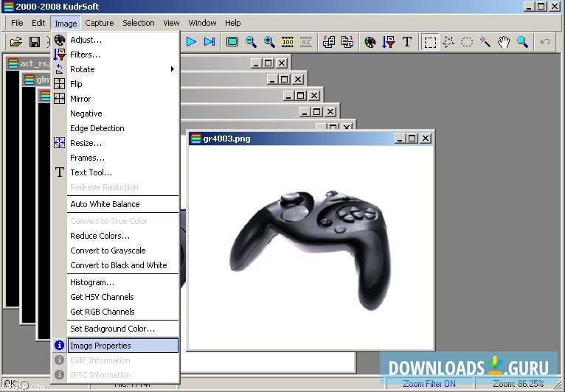Image resolution: width=565 pixels, height=392 pixels.
Task: Click the grayed AZ toolbar icon
Action: [x=306, y=42]
